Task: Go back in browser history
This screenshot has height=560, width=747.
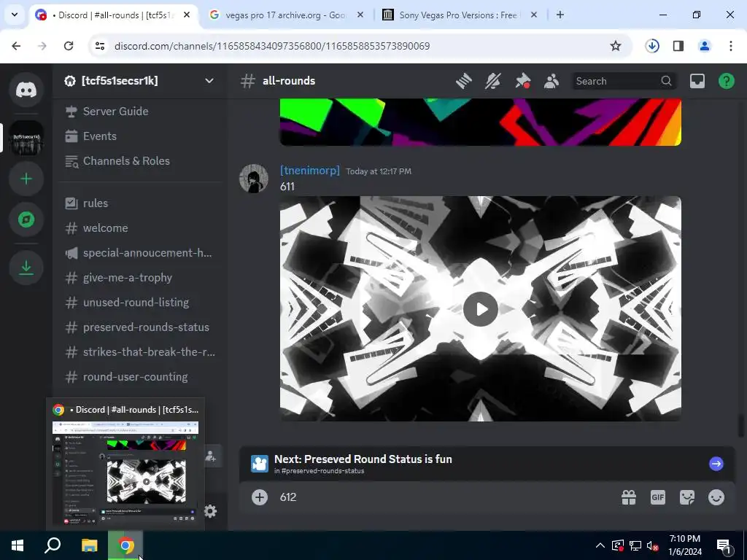Action: [16, 46]
